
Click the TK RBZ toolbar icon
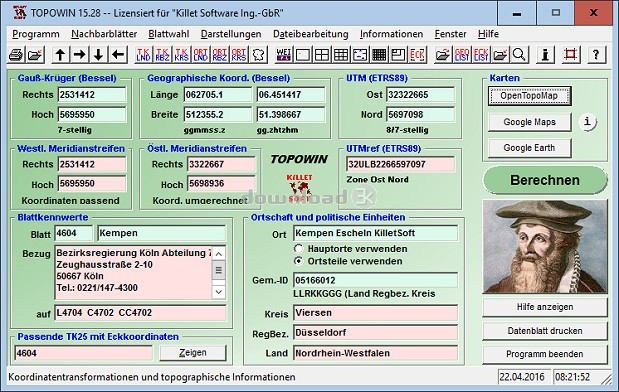pos(162,54)
